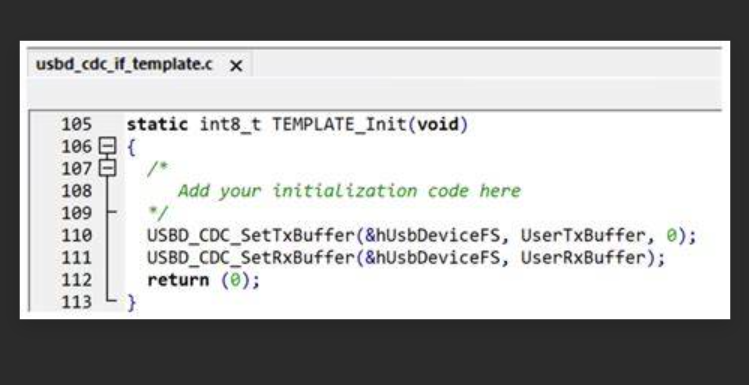The height and width of the screenshot is (385, 749).
Task: Click line number 110 in the gutter
Action: pos(76,235)
